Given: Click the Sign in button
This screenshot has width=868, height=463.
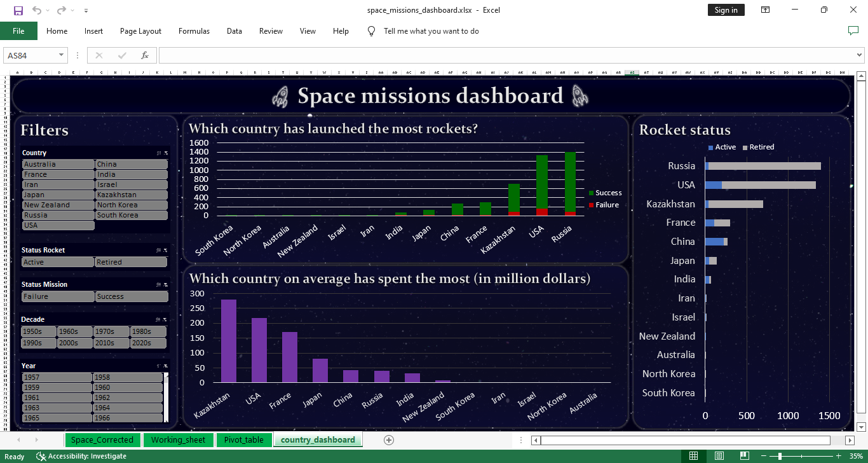Looking at the screenshot, I should click(x=726, y=10).
